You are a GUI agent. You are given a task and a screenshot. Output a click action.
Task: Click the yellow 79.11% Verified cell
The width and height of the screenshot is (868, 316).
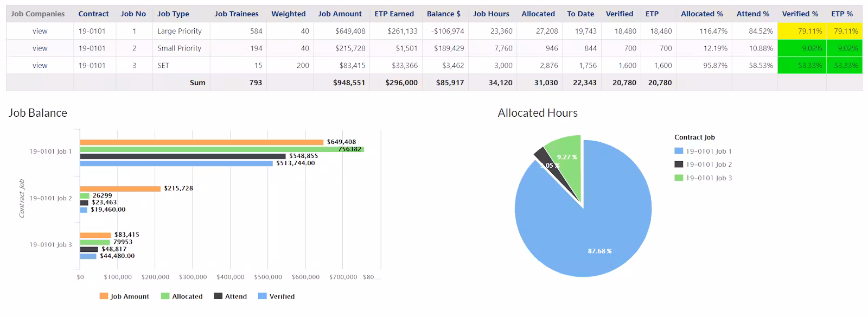pyautogui.click(x=801, y=31)
